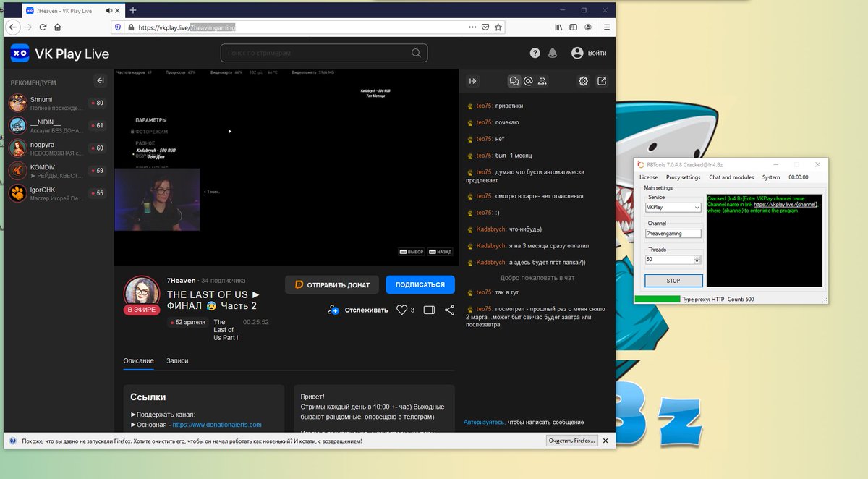Click The Last of Us Part I category
This screenshot has height=479, width=868.
(x=226, y=329)
